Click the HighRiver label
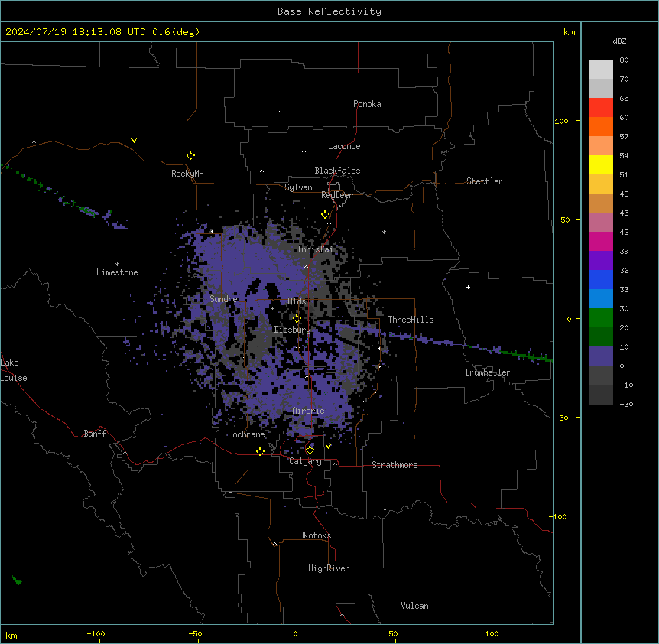This screenshot has height=644, width=659. (329, 568)
